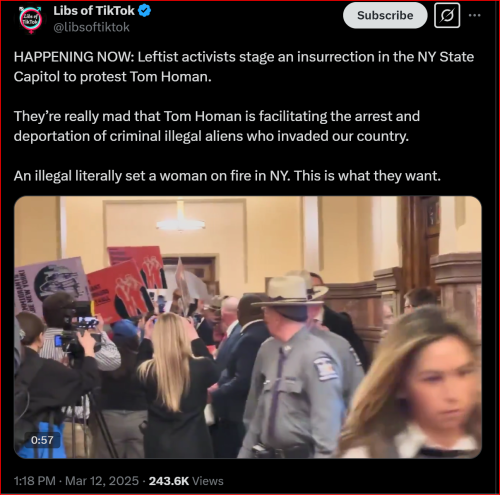Click the Mar 12, 2025 date
The width and height of the screenshot is (500, 495).
[x=102, y=481]
